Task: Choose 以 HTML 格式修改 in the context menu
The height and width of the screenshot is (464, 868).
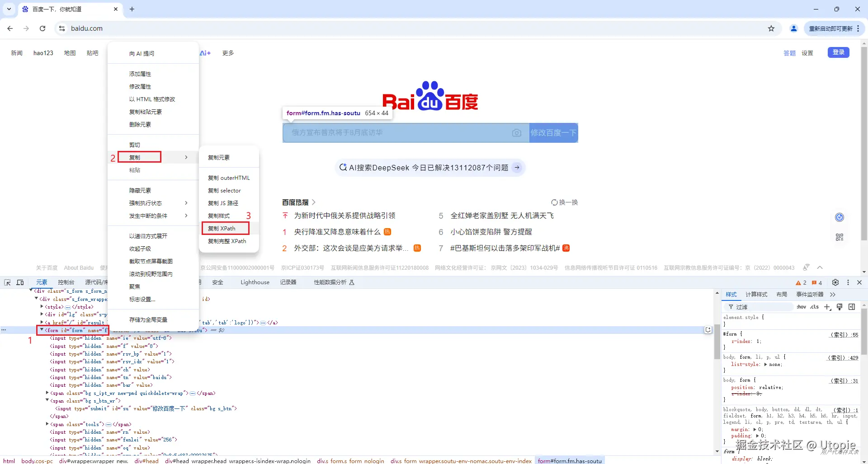Action: click(152, 99)
